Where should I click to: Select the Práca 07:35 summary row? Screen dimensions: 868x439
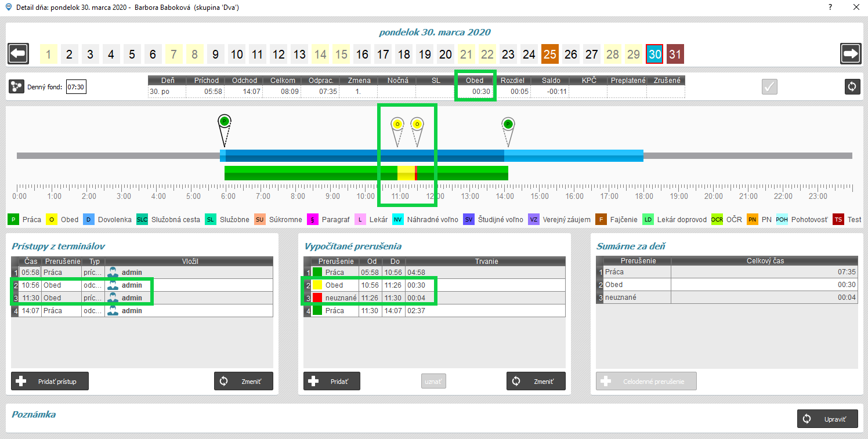727,272
